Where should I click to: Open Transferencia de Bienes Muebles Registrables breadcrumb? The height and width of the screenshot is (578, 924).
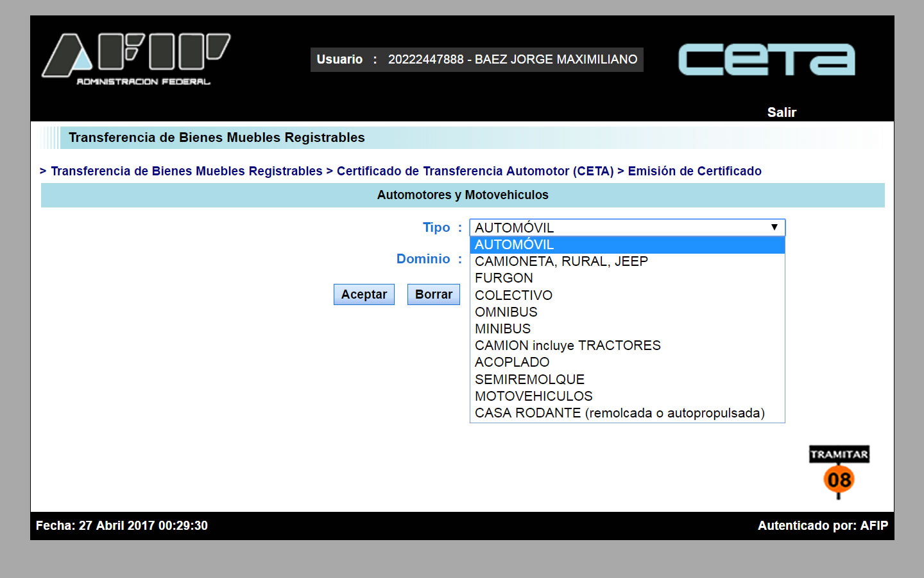pos(187,171)
